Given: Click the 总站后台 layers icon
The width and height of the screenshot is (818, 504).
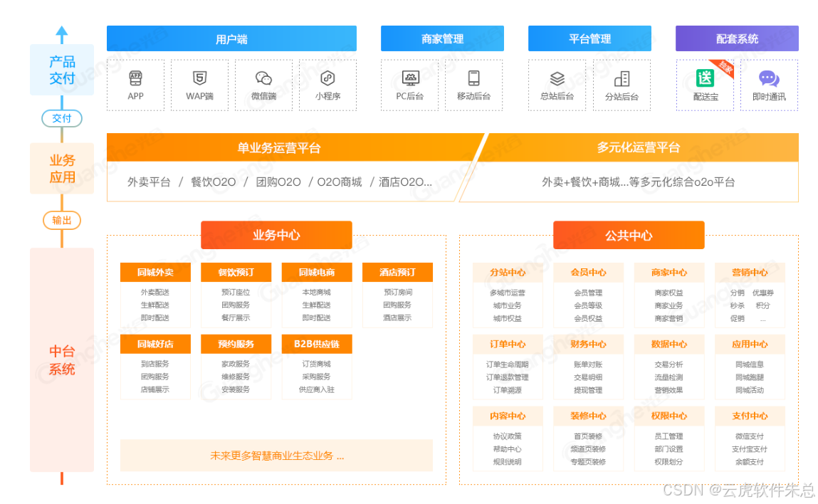Looking at the screenshot, I should 557,78.
